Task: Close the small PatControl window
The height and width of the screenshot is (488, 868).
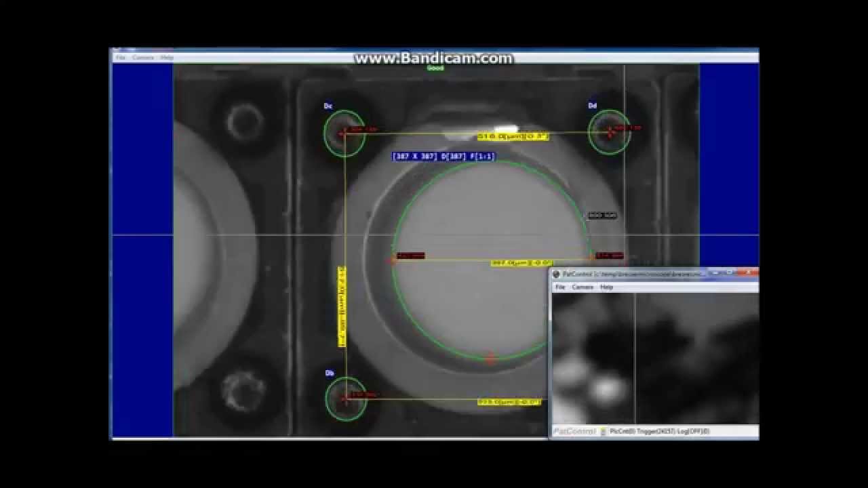Action: click(x=749, y=272)
